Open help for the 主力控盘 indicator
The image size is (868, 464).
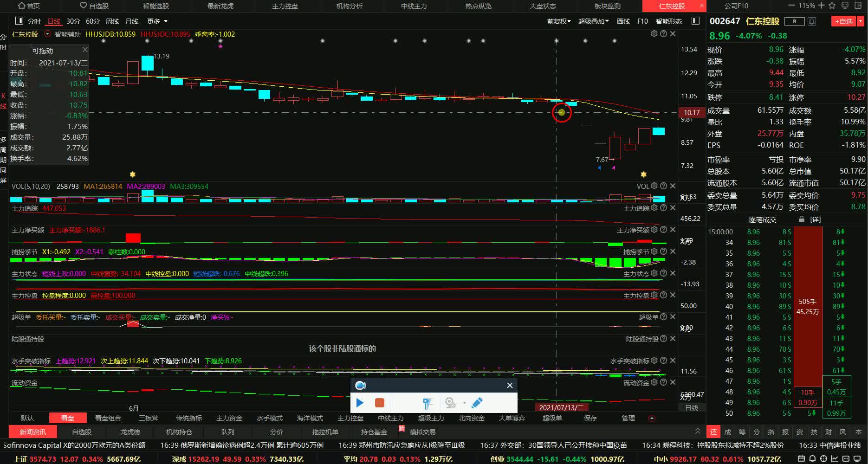click(663, 295)
